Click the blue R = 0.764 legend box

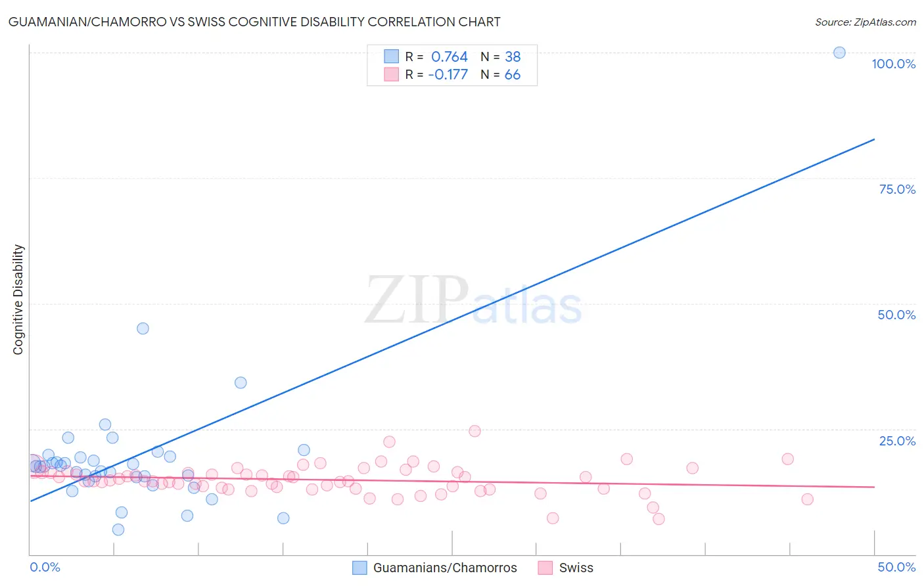pos(392,56)
